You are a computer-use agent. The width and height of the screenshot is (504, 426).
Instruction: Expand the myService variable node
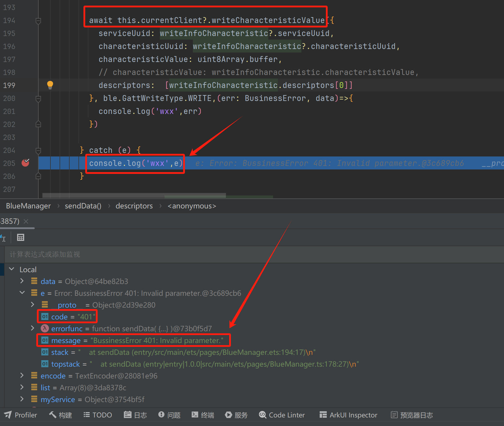pyautogui.click(x=22, y=399)
